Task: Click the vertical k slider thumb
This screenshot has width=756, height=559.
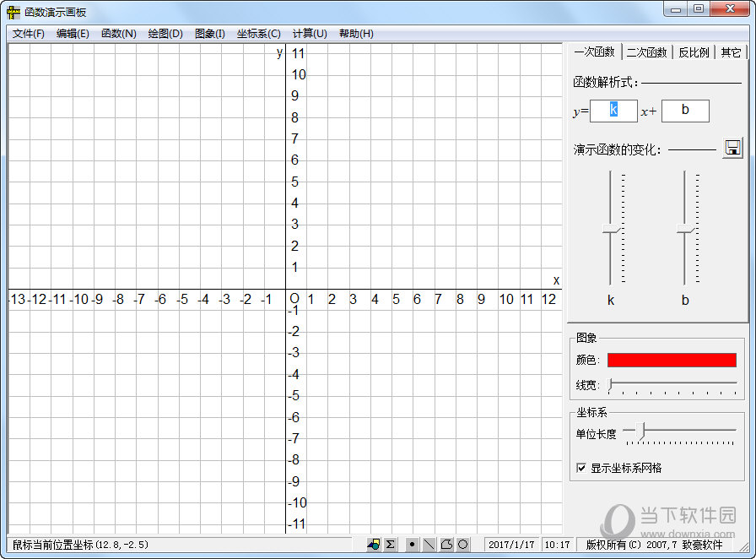Action: (612, 229)
